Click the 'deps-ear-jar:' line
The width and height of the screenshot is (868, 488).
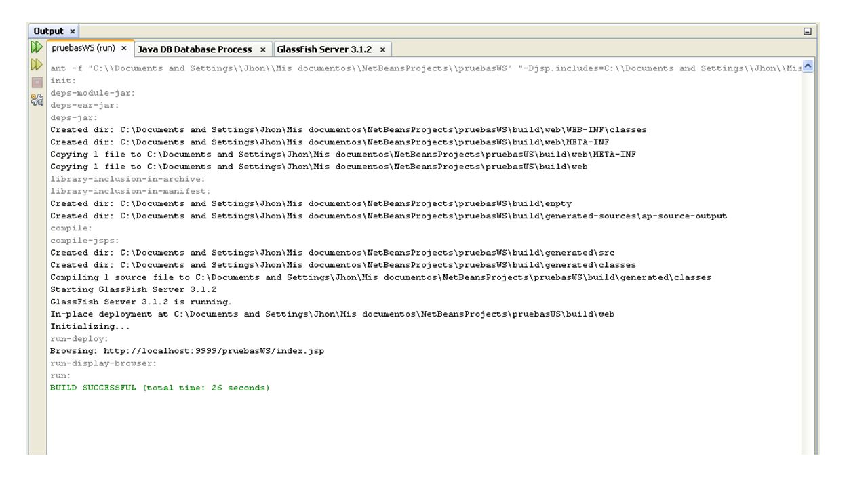click(85, 105)
